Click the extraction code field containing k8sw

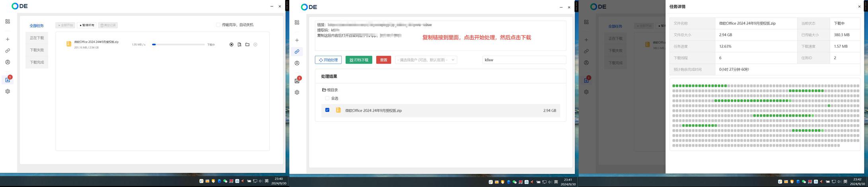(524, 60)
